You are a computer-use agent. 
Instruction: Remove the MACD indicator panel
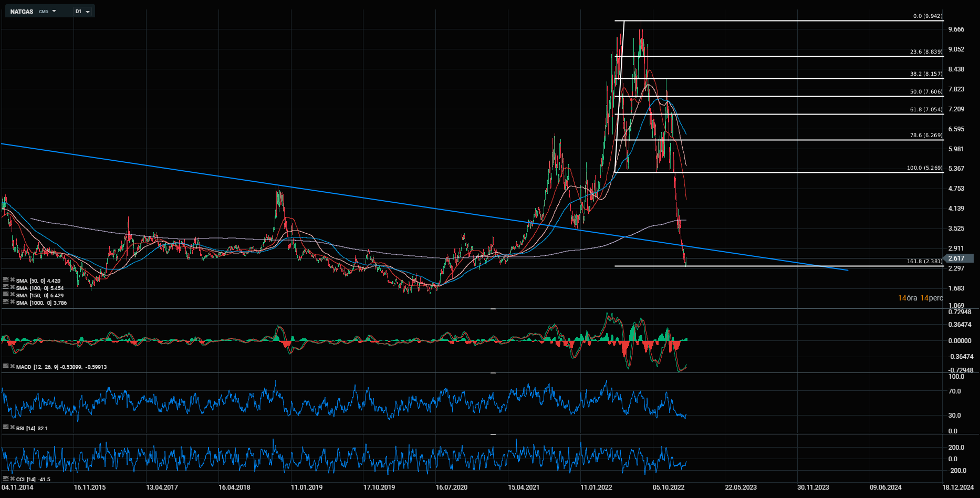[13, 366]
